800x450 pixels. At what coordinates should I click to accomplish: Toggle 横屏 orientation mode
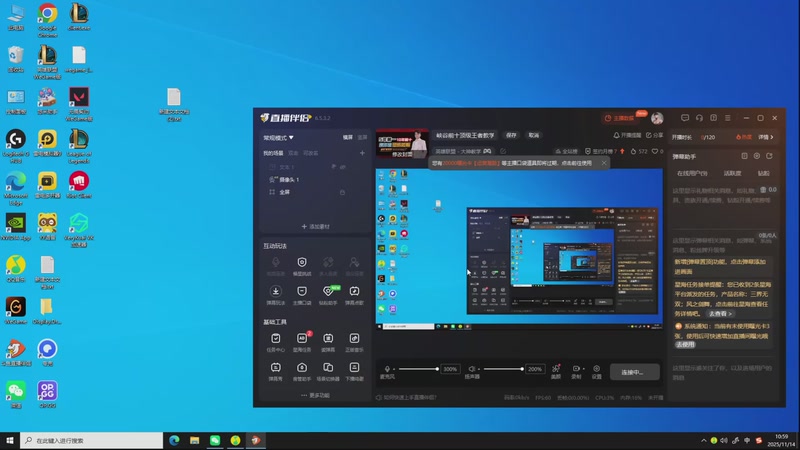click(347, 137)
